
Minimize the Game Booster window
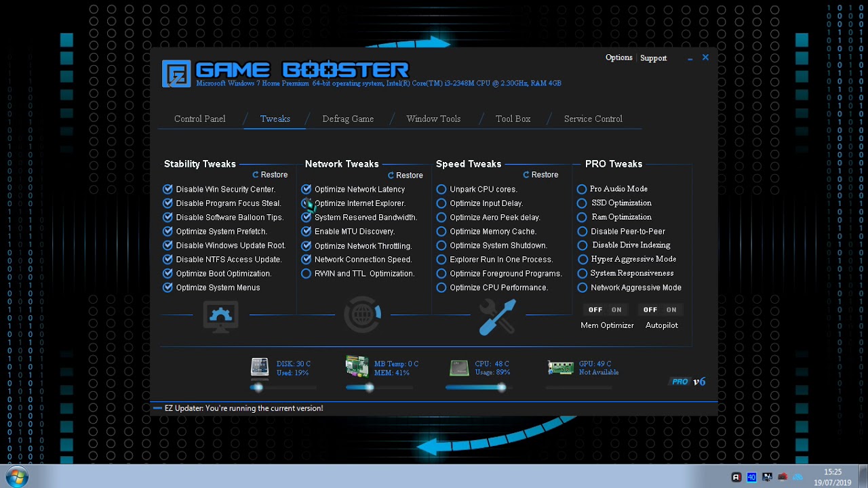[x=690, y=58]
